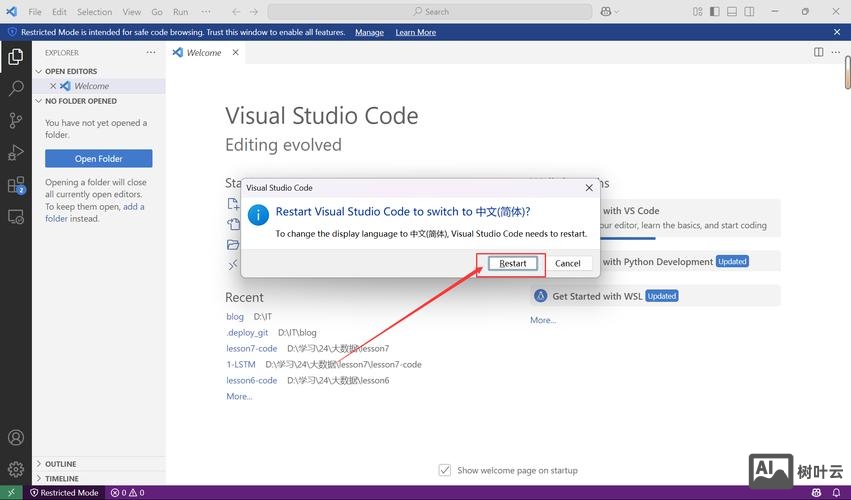
Task: Toggle Show welcome page on startup checkbox
Action: (x=445, y=470)
